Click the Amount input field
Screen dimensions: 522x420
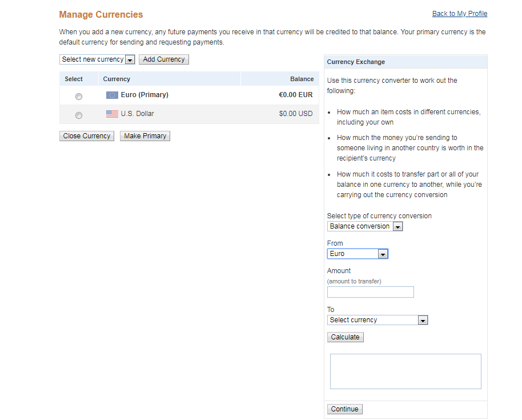click(x=370, y=292)
